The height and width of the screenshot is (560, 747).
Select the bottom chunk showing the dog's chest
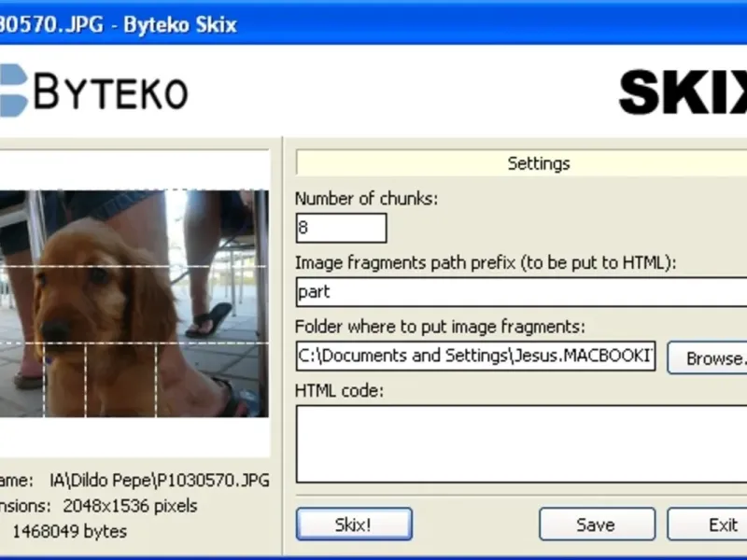point(121,380)
